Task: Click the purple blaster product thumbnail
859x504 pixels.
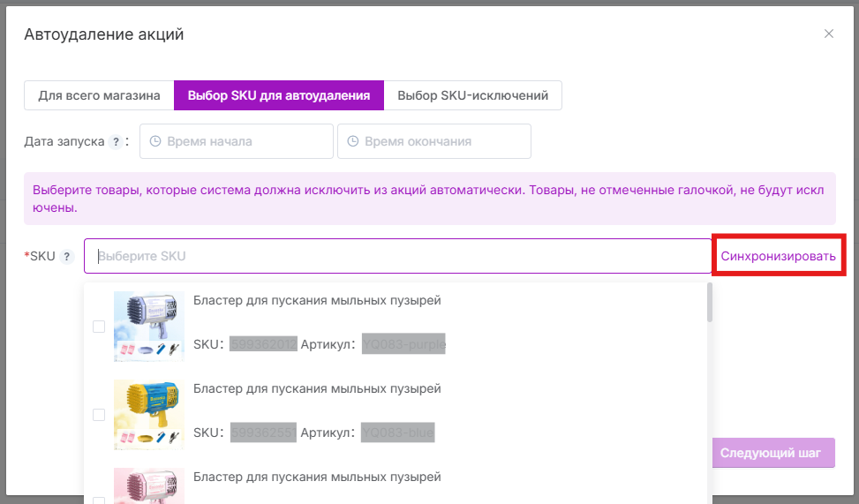Action: [149, 327]
